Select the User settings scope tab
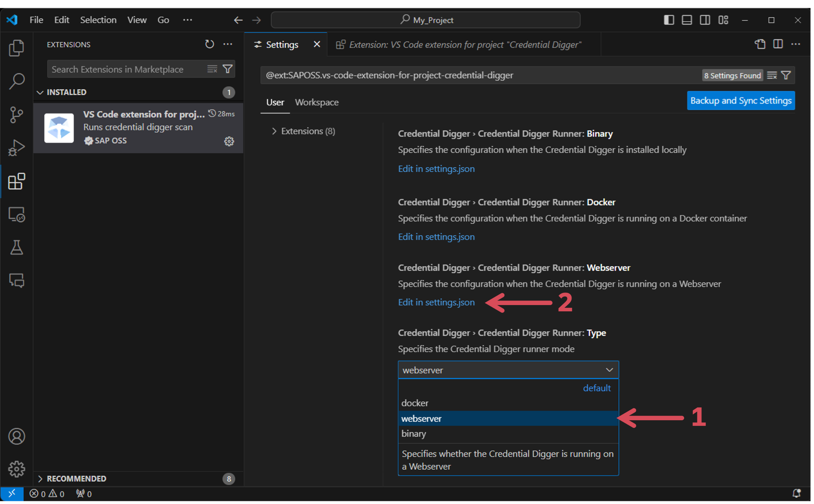Viewport: 814px width, 504px height. tap(275, 102)
